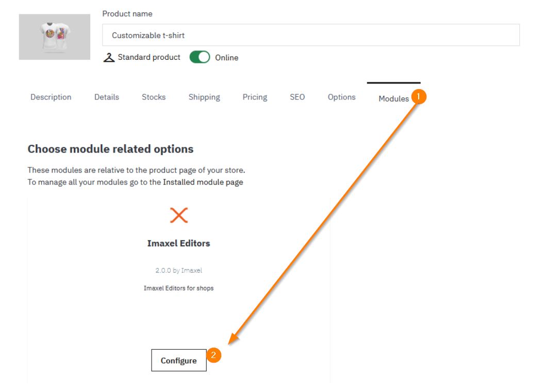Switch to the Details tab
Image resolution: width=545 pixels, height=392 pixels.
click(x=107, y=97)
